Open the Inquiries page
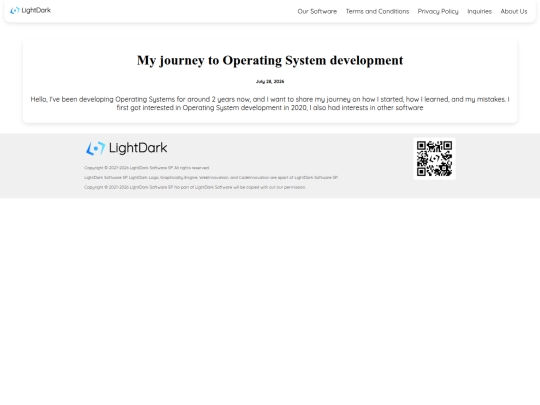540x405 pixels. pos(479,11)
